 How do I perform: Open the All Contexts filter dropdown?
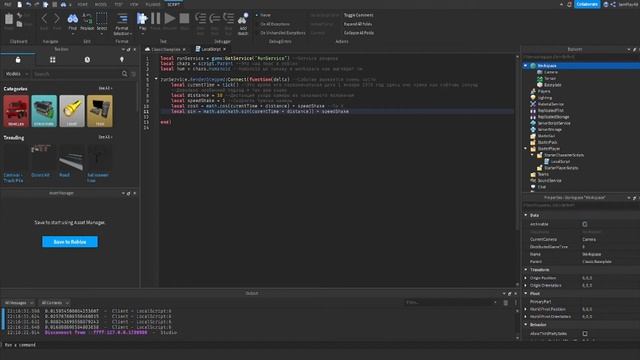[x=55, y=303]
